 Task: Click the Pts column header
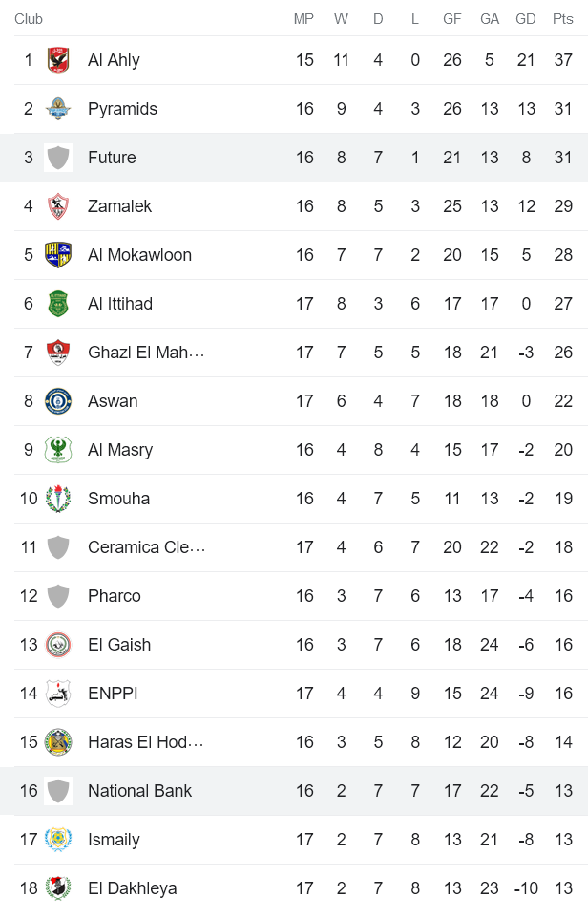click(x=563, y=19)
